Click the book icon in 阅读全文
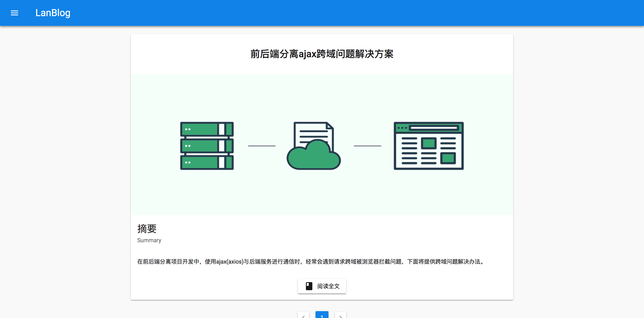The width and height of the screenshot is (644, 318). (x=309, y=286)
